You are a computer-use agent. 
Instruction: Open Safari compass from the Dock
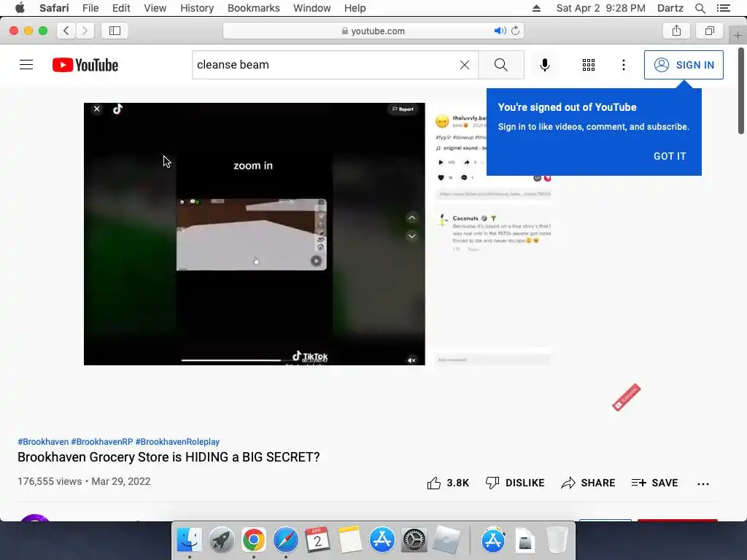coord(285,540)
